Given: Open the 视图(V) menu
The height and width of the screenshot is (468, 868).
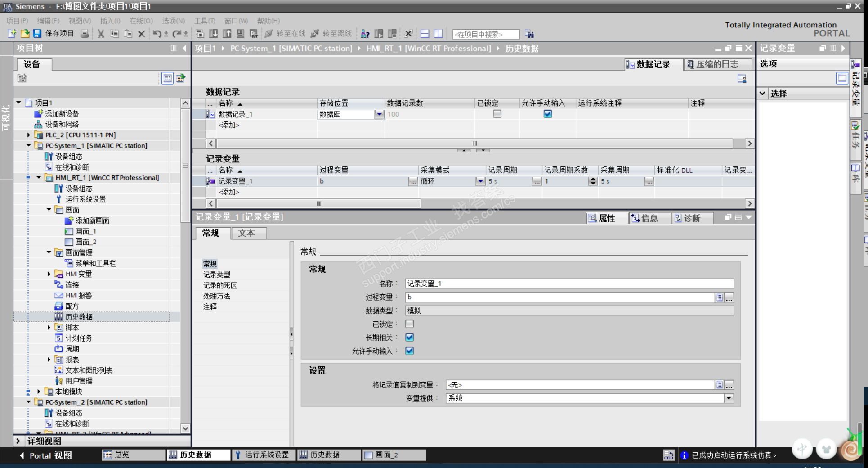Looking at the screenshot, I should pyautogui.click(x=80, y=21).
